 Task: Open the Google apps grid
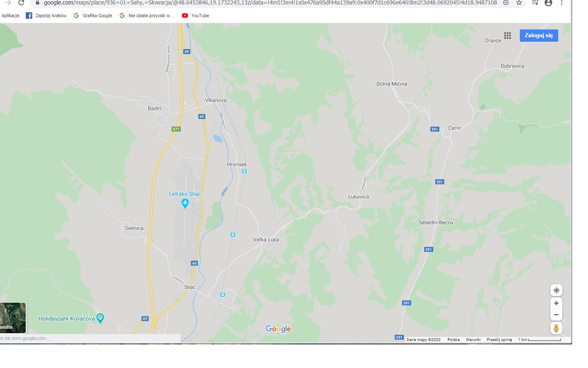pyautogui.click(x=508, y=36)
